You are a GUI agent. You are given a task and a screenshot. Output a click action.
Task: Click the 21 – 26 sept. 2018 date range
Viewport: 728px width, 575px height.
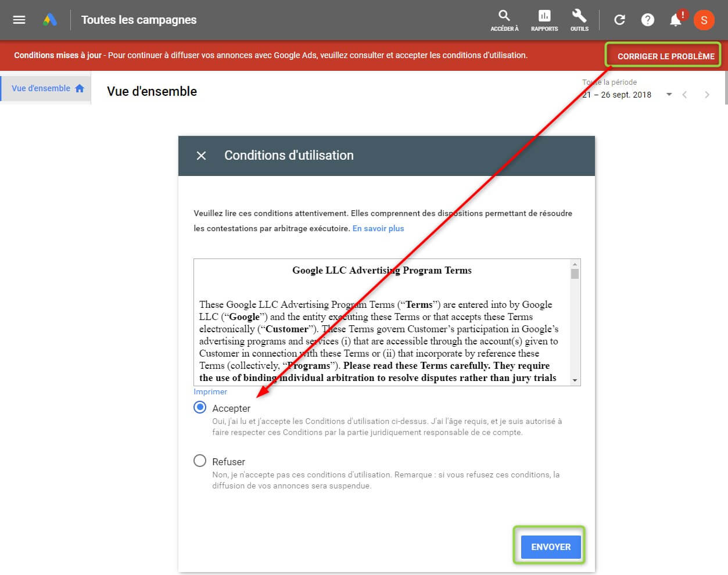[617, 95]
